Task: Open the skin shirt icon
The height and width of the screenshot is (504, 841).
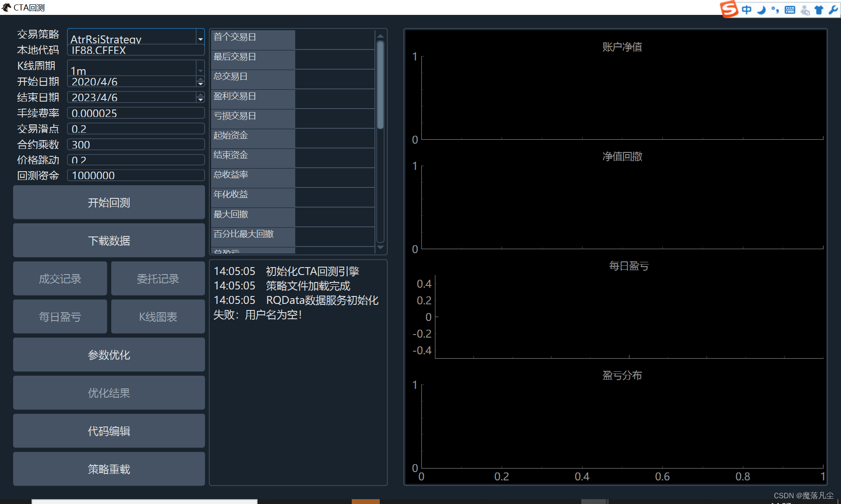Action: point(819,10)
